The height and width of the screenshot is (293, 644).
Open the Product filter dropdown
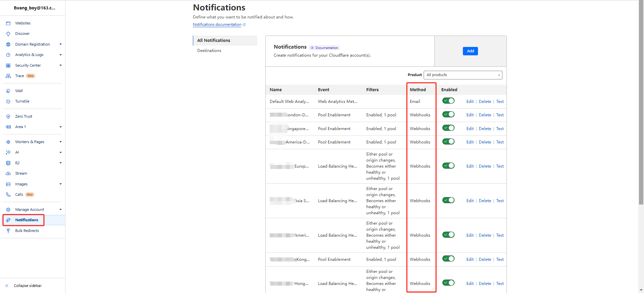463,75
